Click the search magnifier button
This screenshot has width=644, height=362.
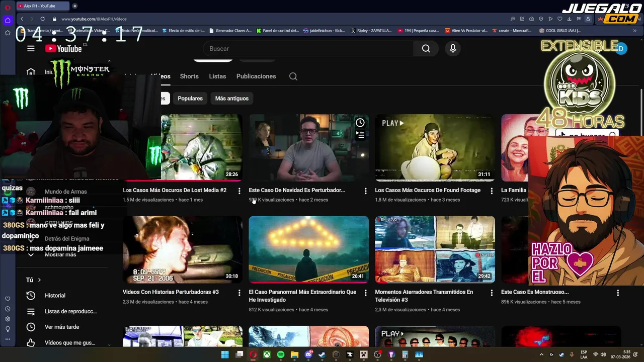[426, 49]
